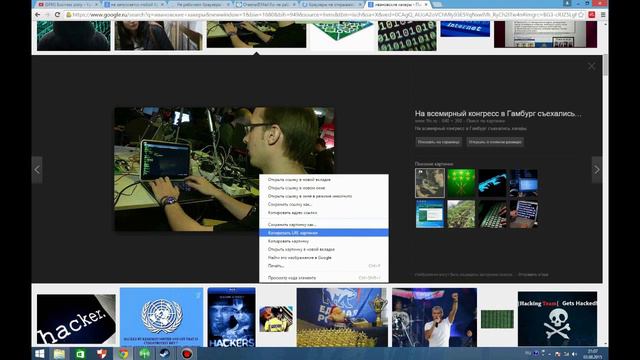Choose 'Печать...' in the context menu

coord(324,266)
